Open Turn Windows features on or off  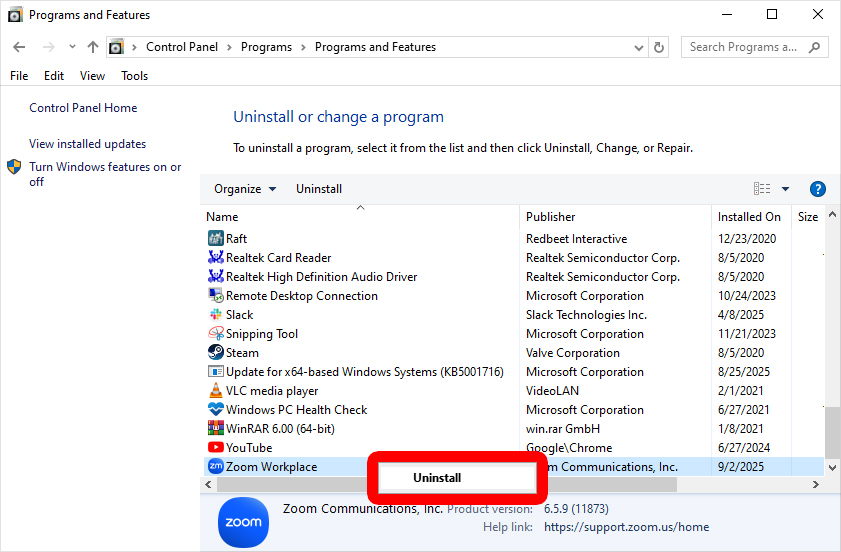click(x=105, y=174)
